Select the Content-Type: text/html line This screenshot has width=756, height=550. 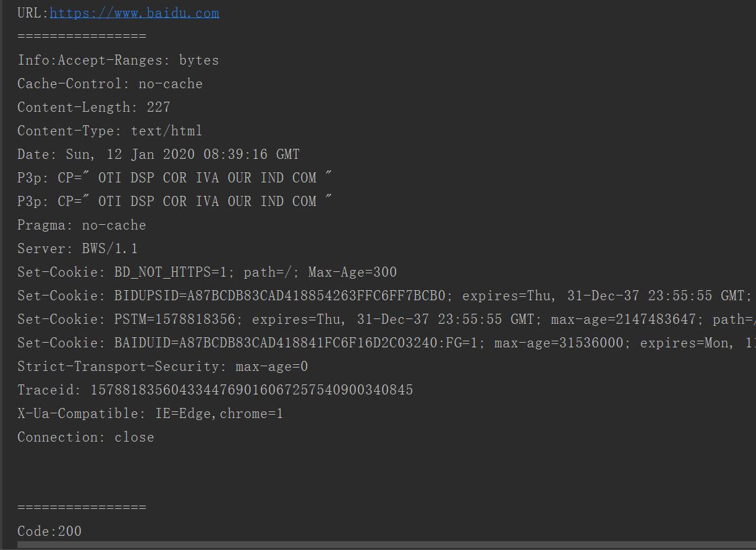[x=110, y=131]
